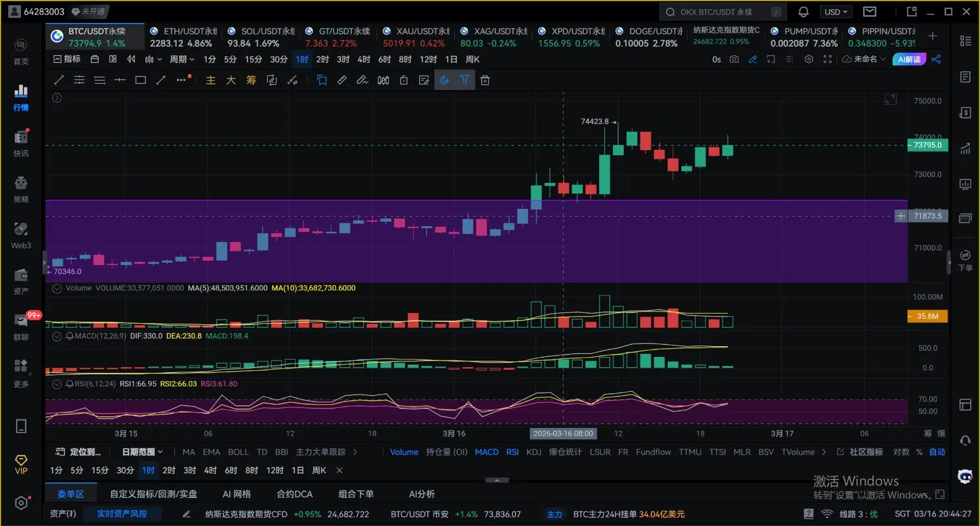Open the 行情 market section in sidebar
Screen dimensions: 980x526
tap(21, 97)
